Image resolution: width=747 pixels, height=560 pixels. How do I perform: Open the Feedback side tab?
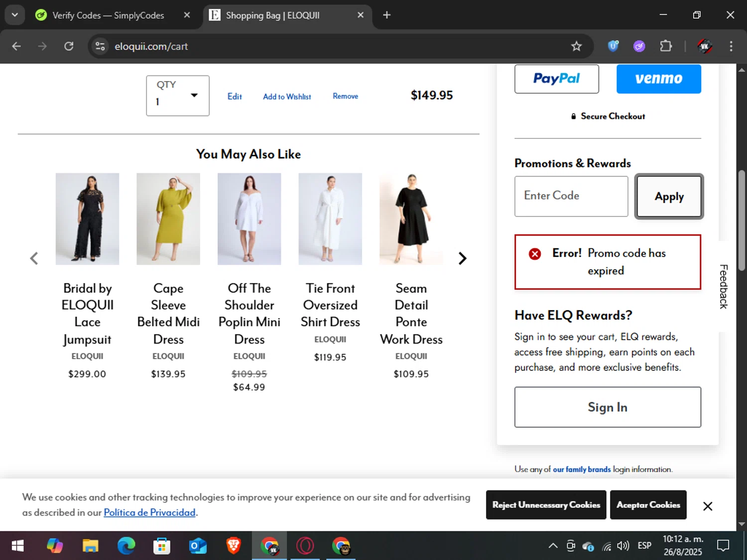point(724,286)
